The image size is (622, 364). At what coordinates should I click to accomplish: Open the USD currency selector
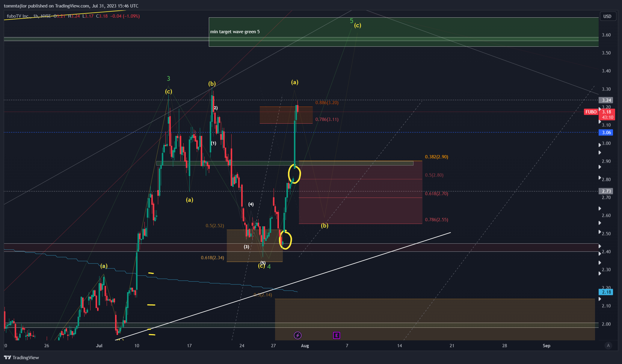[607, 16]
